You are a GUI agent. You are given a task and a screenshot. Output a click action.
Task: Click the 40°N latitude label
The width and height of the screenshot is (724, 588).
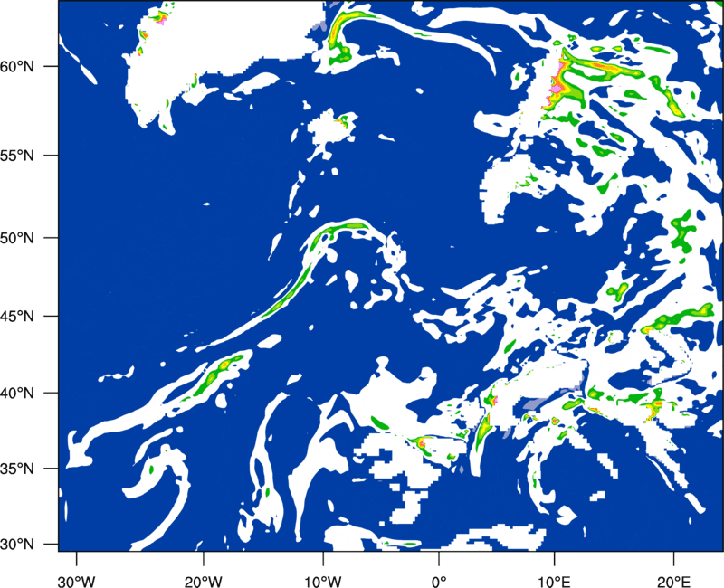pos(17,394)
